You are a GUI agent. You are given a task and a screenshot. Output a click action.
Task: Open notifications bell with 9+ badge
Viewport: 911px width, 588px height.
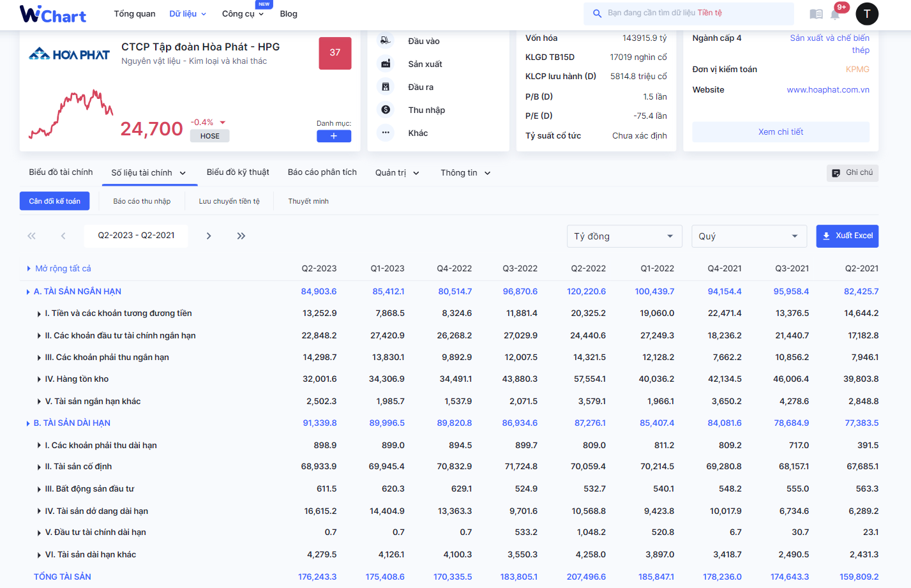click(x=835, y=13)
